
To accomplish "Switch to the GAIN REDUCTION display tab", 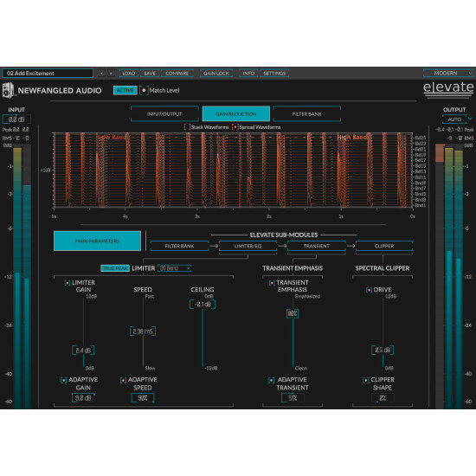I will click(236, 114).
